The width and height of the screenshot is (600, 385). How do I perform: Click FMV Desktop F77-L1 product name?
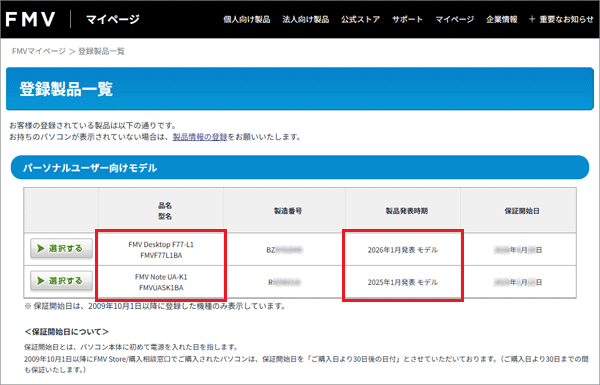click(161, 245)
